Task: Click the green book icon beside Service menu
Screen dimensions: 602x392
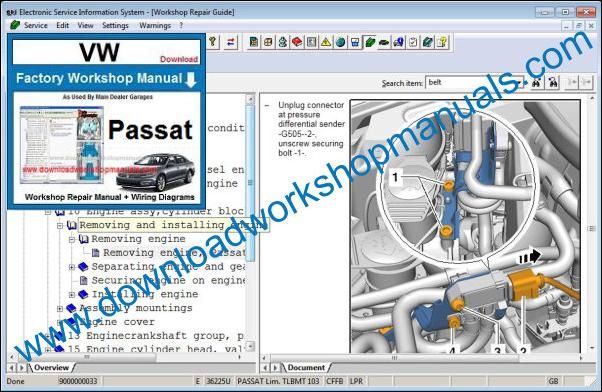Action: coord(15,25)
